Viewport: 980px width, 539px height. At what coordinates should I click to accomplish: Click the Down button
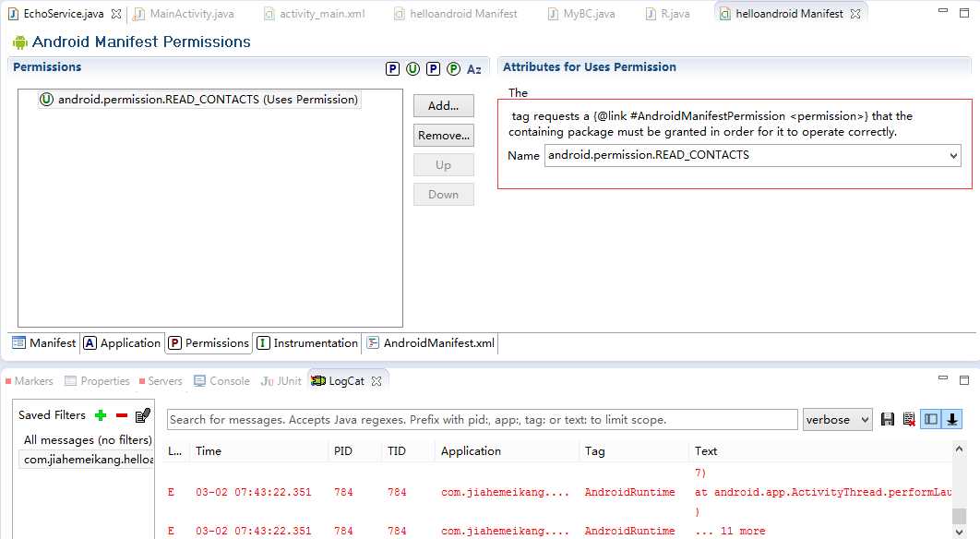click(x=444, y=195)
